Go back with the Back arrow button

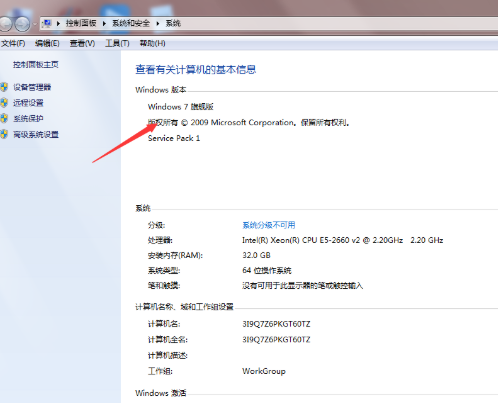tap(5, 24)
